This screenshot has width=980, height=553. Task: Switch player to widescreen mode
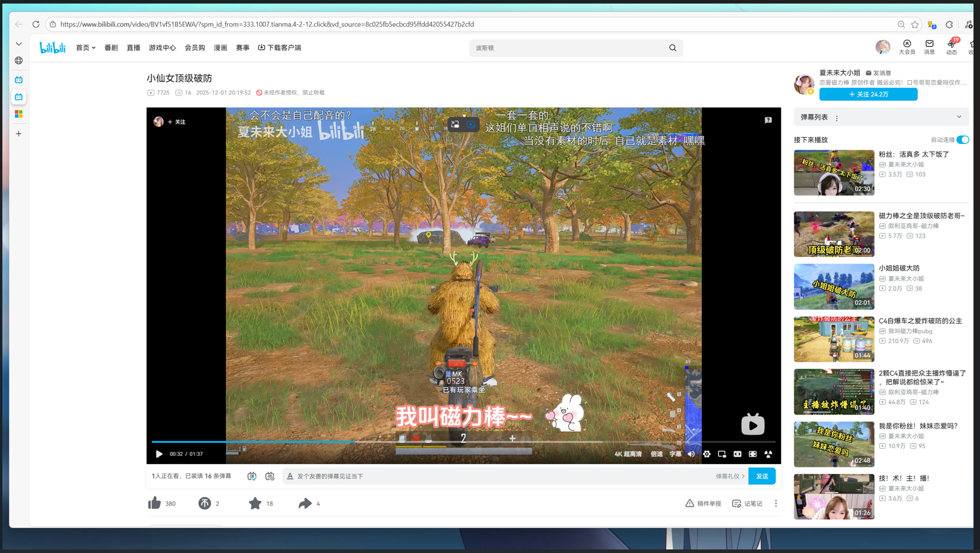pyautogui.click(x=737, y=454)
